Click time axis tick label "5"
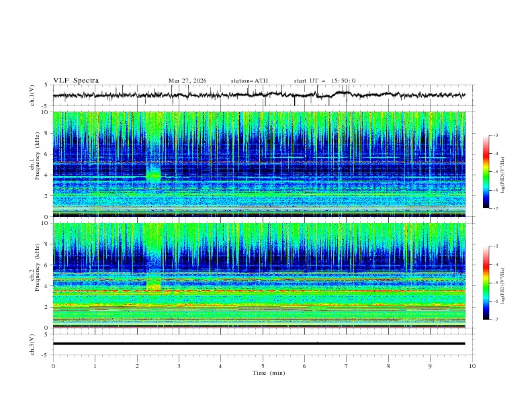This screenshot has height=411, width=532. [263, 366]
